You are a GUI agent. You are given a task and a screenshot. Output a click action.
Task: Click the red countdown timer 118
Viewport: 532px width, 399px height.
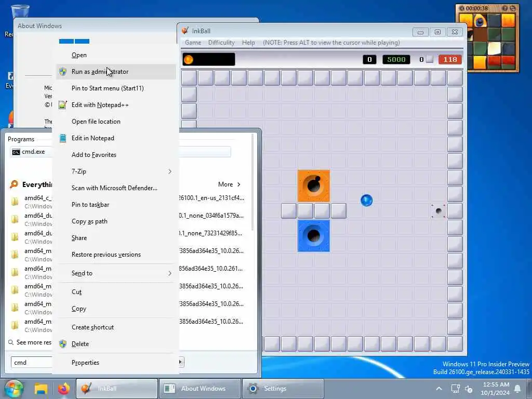click(450, 59)
